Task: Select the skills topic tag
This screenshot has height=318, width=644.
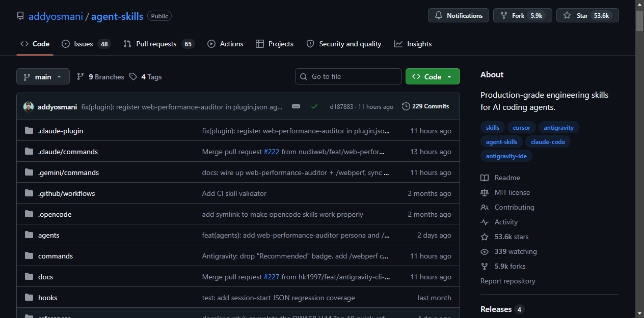Action: (x=493, y=128)
